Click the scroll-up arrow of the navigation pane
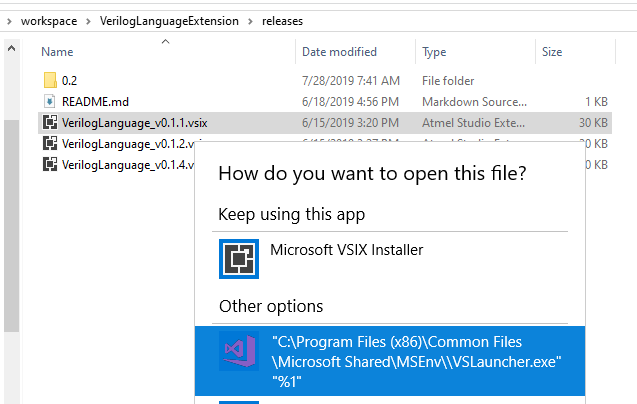This screenshot has width=637, height=404. coord(11,49)
